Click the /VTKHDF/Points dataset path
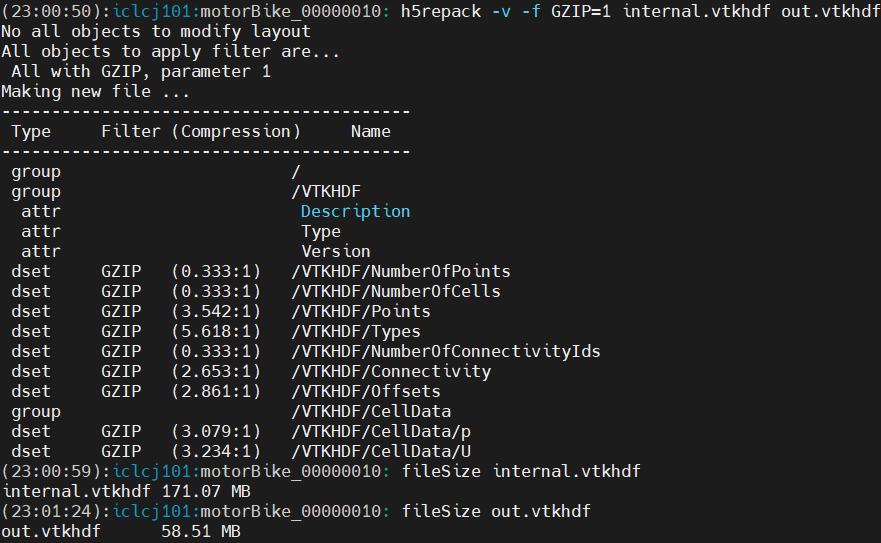Image resolution: width=881 pixels, height=543 pixels. click(x=361, y=311)
